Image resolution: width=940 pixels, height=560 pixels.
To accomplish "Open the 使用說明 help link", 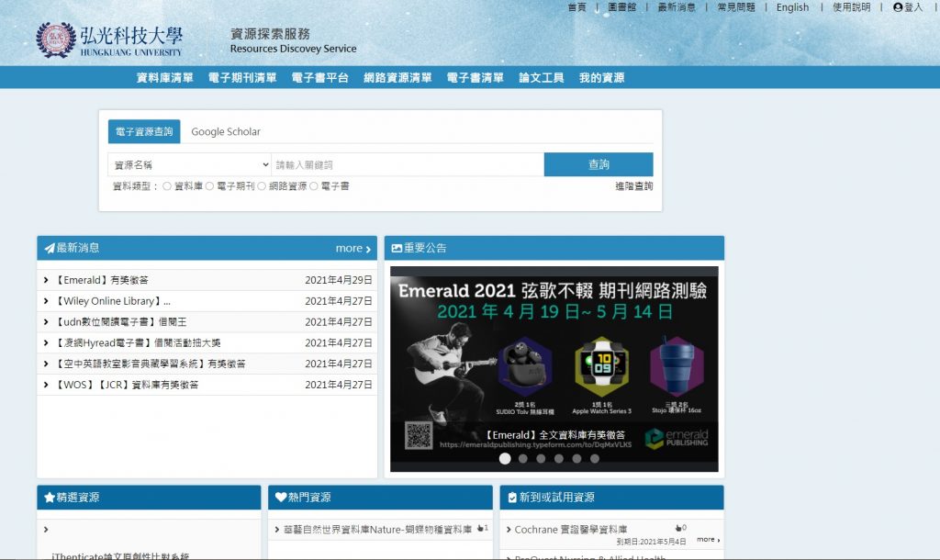I will point(851,7).
